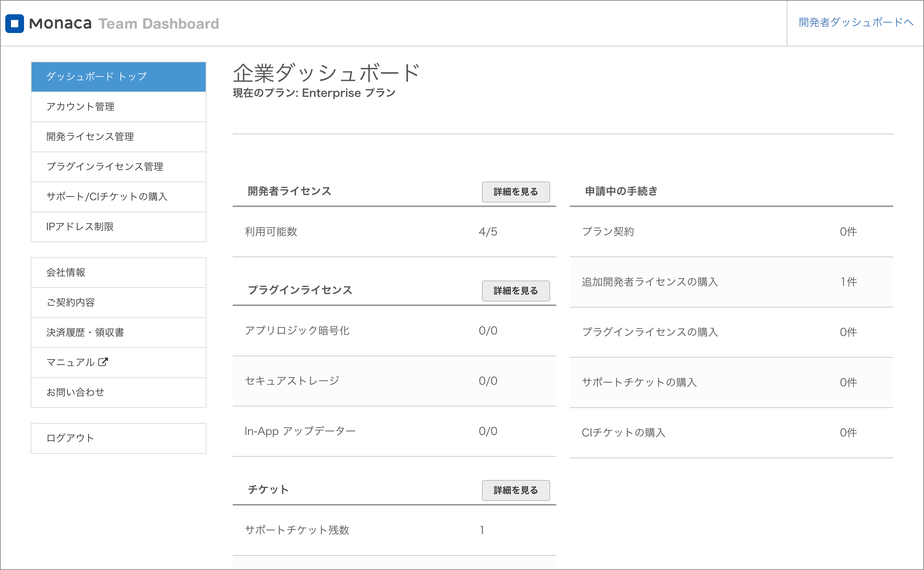Open アカウント管理 menu item
Screen dimensions: 924x570
coord(119,106)
